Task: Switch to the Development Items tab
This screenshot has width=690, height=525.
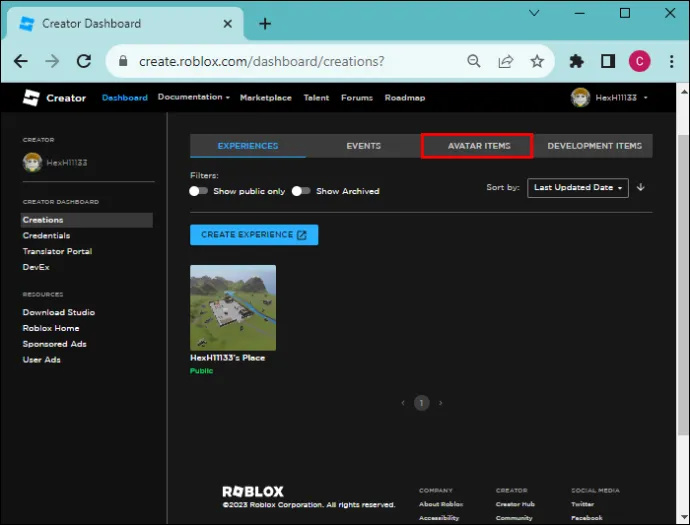Action: [x=594, y=146]
